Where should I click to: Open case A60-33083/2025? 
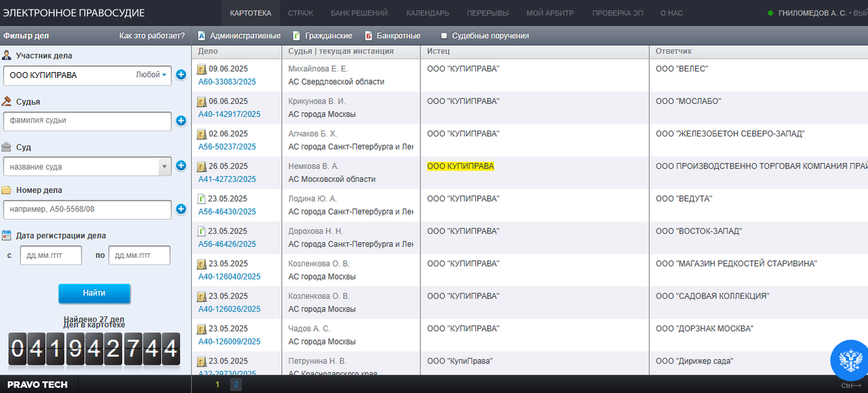[x=227, y=82]
